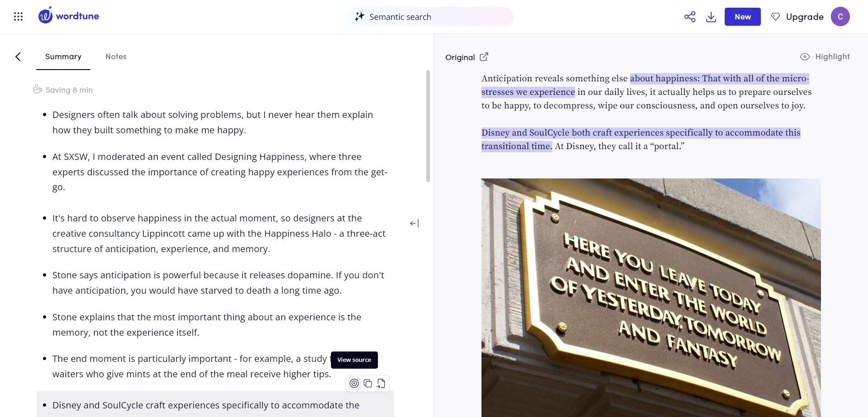Click the View source target icon
This screenshot has height=417, width=868.
point(354,384)
